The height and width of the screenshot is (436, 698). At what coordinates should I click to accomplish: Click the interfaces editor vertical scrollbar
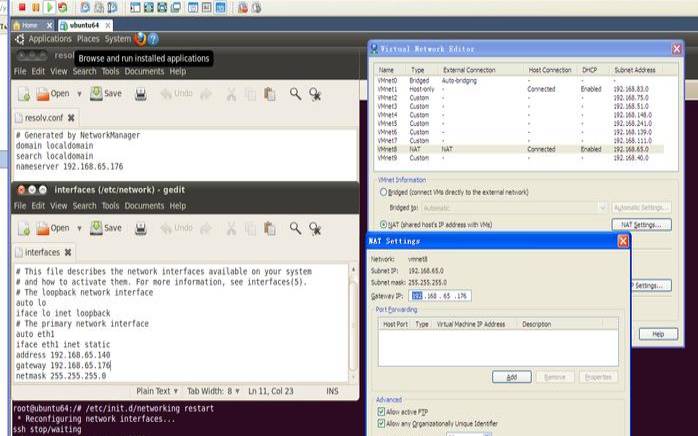pyautogui.click(x=353, y=324)
